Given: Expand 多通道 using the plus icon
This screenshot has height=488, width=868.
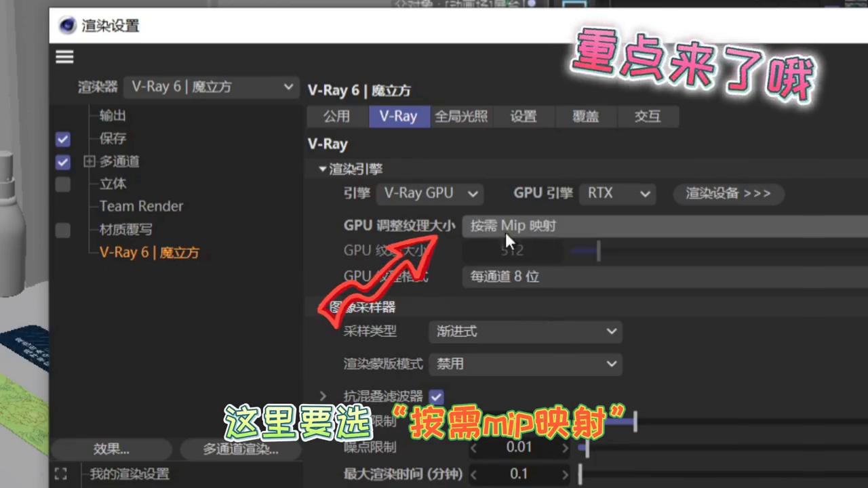Looking at the screenshot, I should click(x=89, y=161).
